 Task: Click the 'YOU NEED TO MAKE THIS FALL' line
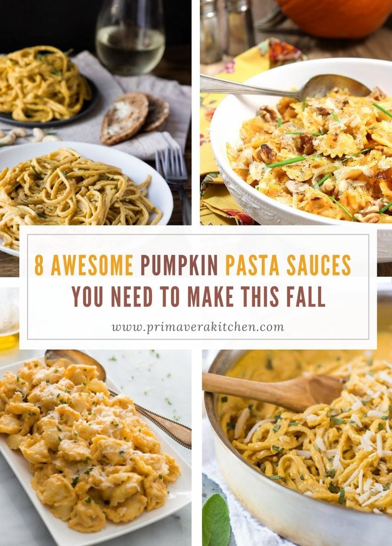[x=198, y=296]
